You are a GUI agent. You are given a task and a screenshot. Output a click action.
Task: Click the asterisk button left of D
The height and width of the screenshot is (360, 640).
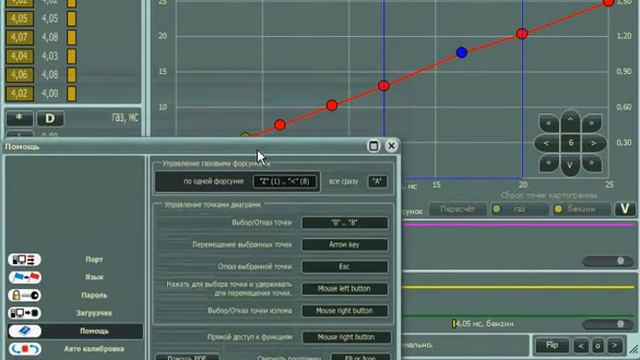click(20, 118)
